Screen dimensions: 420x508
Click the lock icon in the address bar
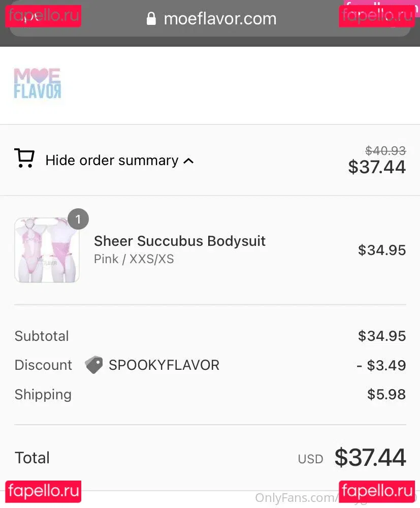(151, 19)
